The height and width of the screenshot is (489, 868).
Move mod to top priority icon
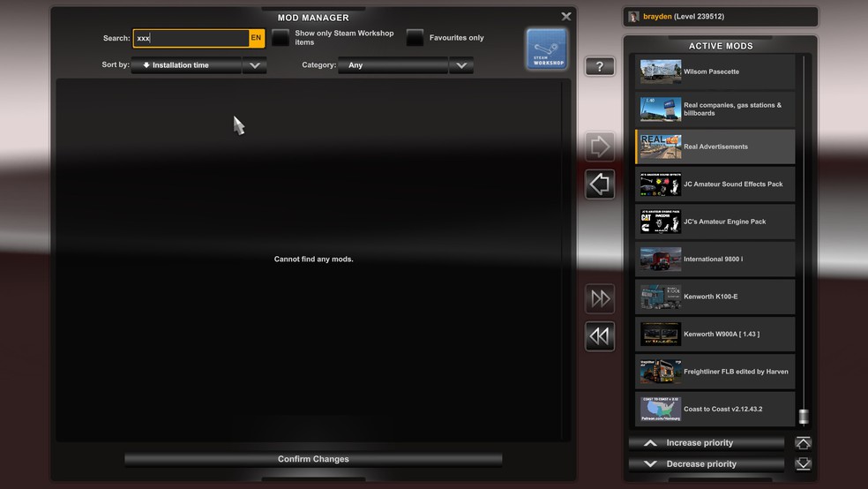coord(803,443)
